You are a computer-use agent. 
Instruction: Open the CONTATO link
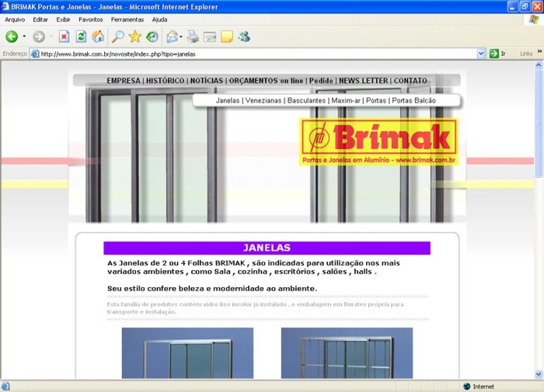[410, 81]
